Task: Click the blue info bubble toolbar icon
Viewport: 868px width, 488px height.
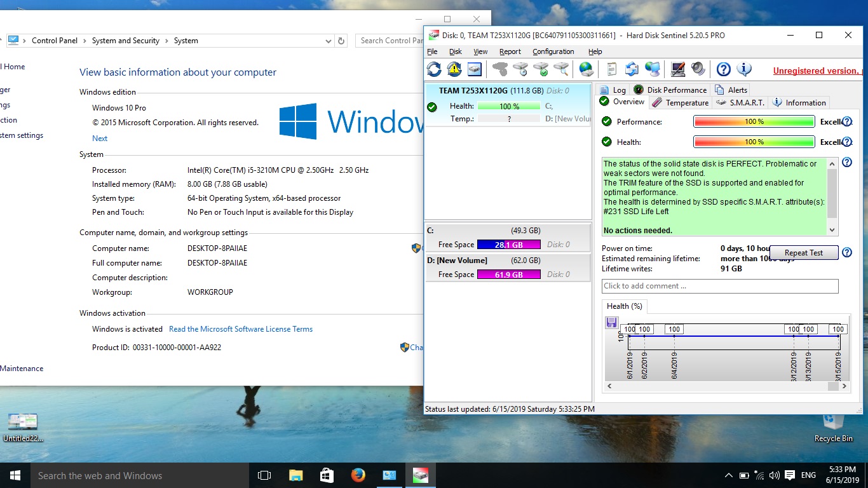Action: (744, 69)
